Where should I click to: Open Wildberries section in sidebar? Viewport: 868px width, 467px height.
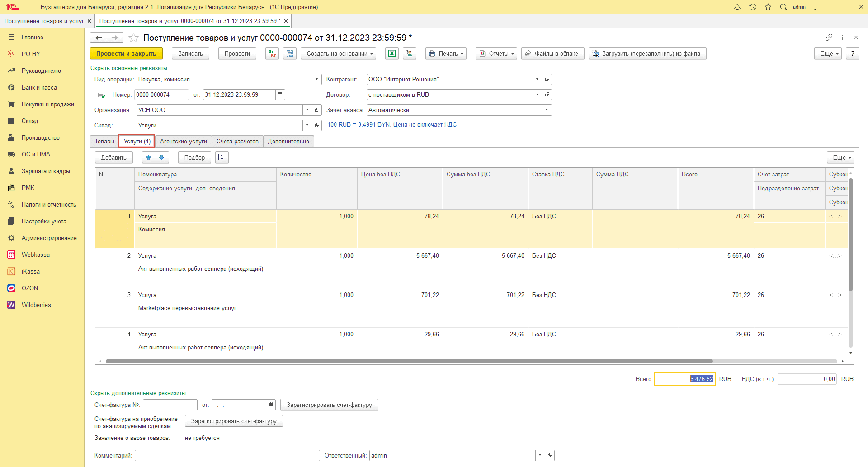pos(36,305)
